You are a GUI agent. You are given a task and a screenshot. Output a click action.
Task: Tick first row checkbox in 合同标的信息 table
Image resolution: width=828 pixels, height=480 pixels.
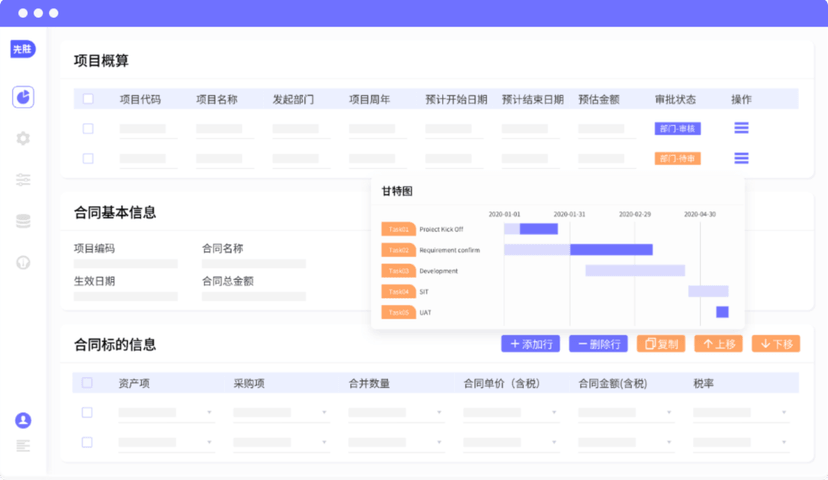point(87,412)
